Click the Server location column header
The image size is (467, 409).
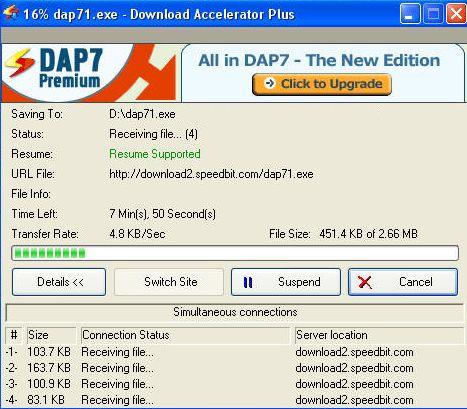379,335
